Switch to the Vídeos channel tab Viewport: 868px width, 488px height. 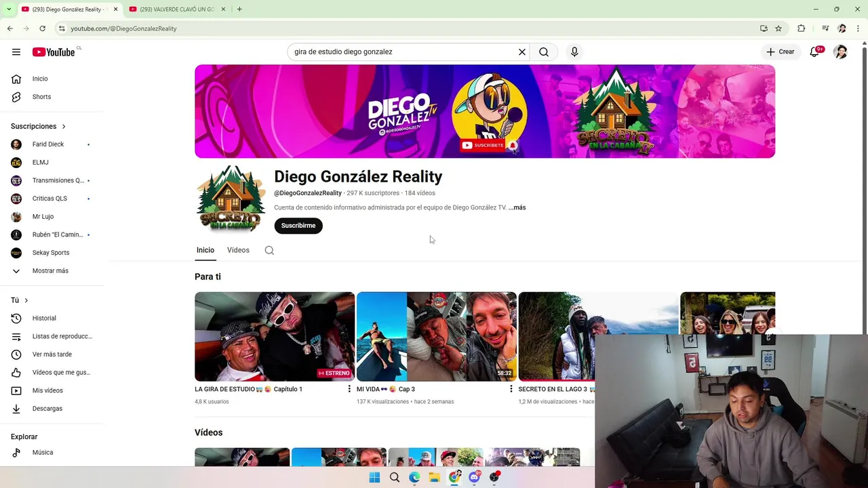(238, 250)
